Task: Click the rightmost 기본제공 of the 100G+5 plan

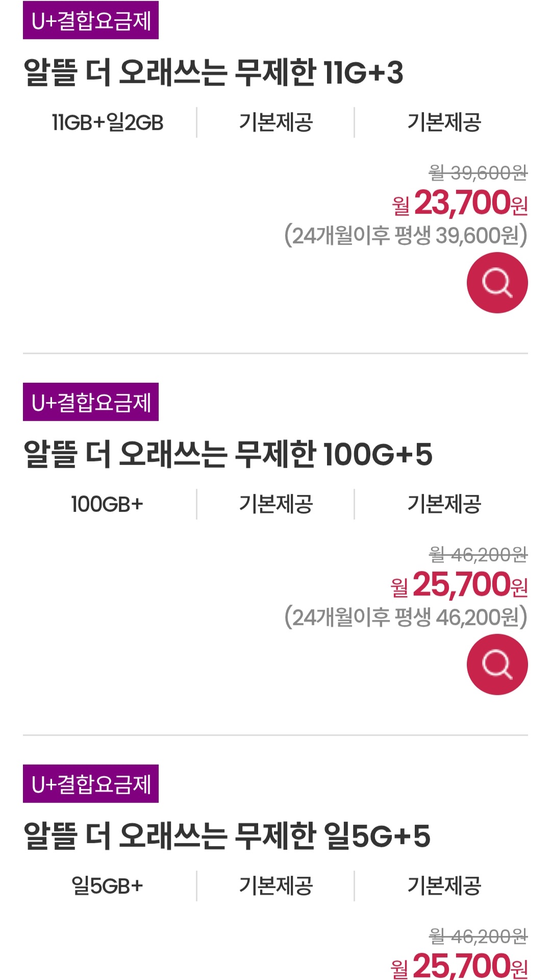Action: pyautogui.click(x=444, y=504)
